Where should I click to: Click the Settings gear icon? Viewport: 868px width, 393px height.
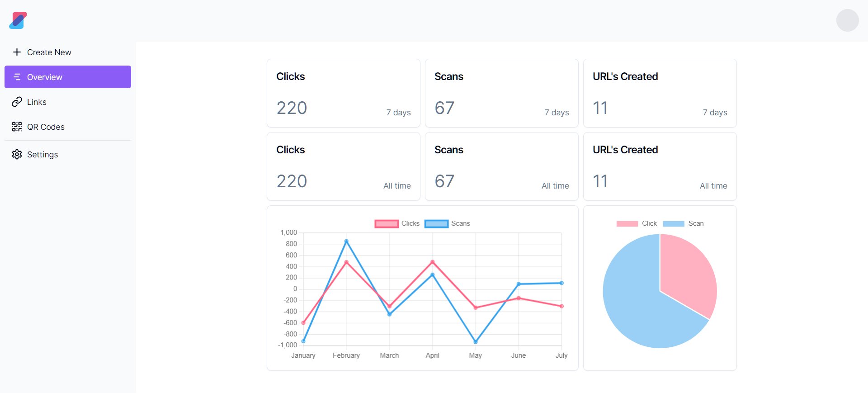pos(17,154)
